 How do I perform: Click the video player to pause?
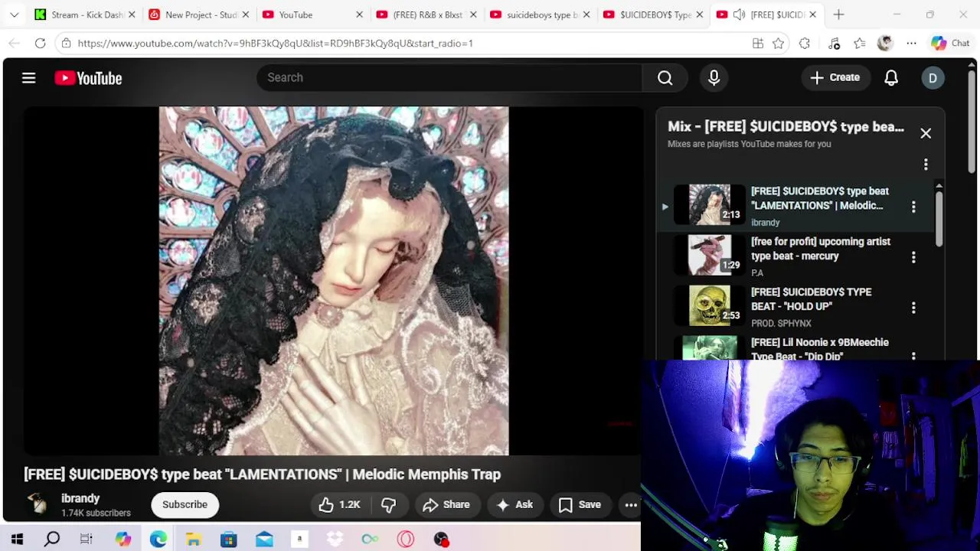[x=333, y=281]
